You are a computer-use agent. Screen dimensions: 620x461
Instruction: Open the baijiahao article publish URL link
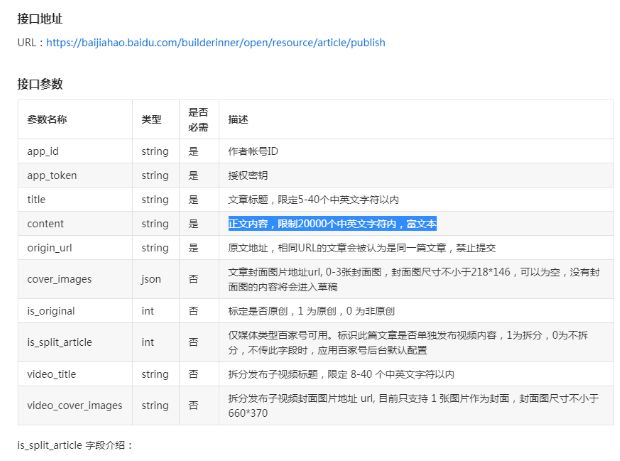215,43
